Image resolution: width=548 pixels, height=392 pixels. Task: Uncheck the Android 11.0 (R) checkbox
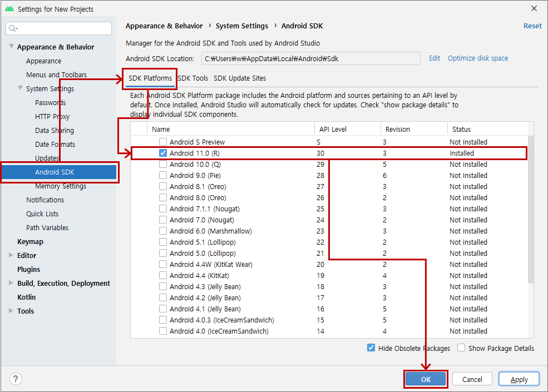point(163,153)
